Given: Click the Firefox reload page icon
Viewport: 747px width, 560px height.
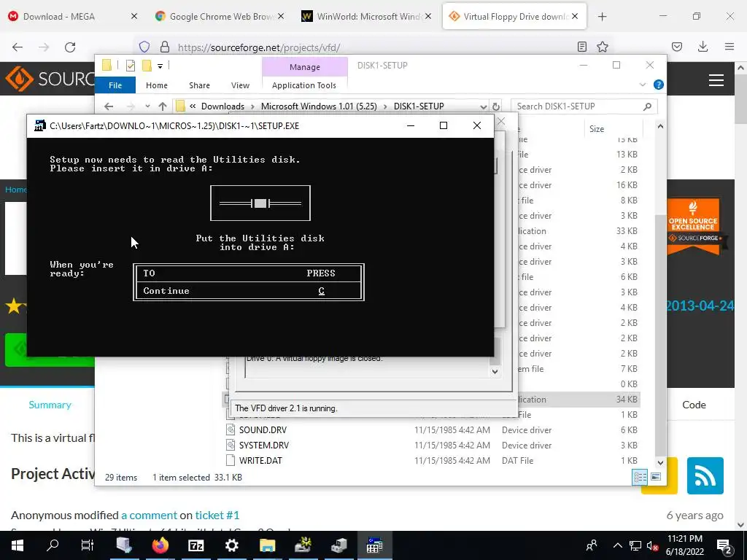Looking at the screenshot, I should (70, 47).
